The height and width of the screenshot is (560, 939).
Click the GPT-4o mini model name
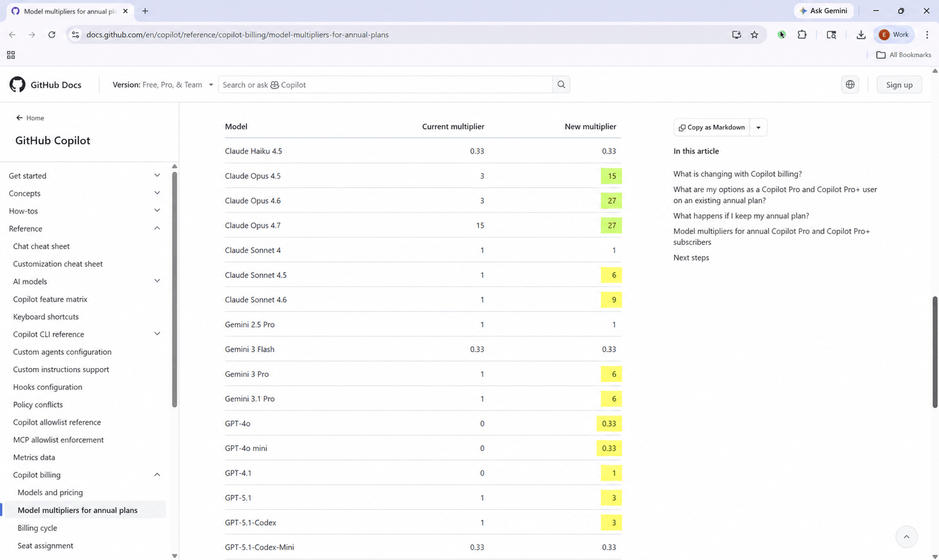point(246,448)
